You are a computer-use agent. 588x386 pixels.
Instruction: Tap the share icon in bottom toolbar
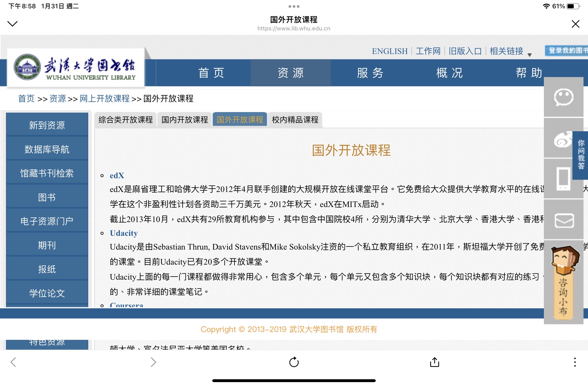pyautogui.click(x=434, y=362)
